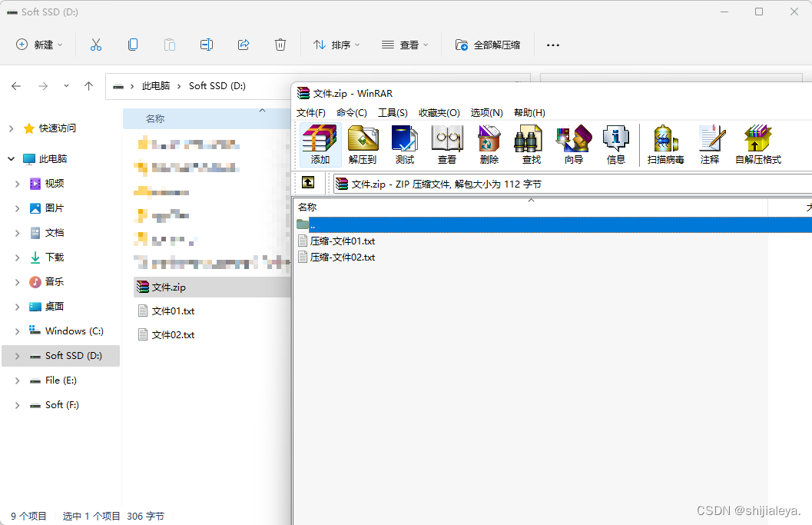Viewport: 812px width, 525px height.
Task: Click the 解压到 (Extract To) icon
Action: point(363,145)
